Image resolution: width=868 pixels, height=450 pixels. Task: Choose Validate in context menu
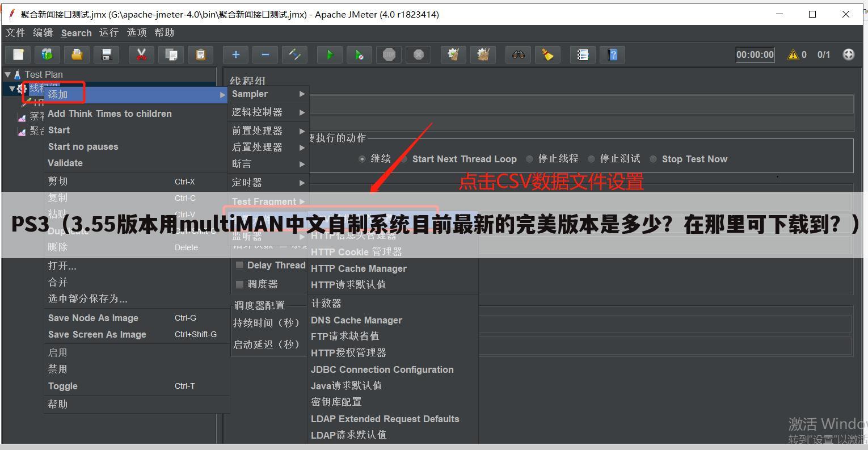pyautogui.click(x=137, y=163)
